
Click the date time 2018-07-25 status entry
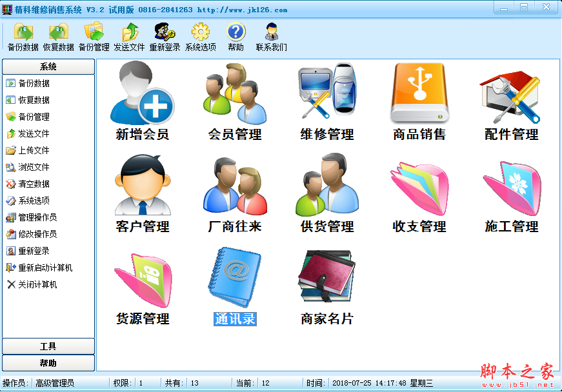383,384
